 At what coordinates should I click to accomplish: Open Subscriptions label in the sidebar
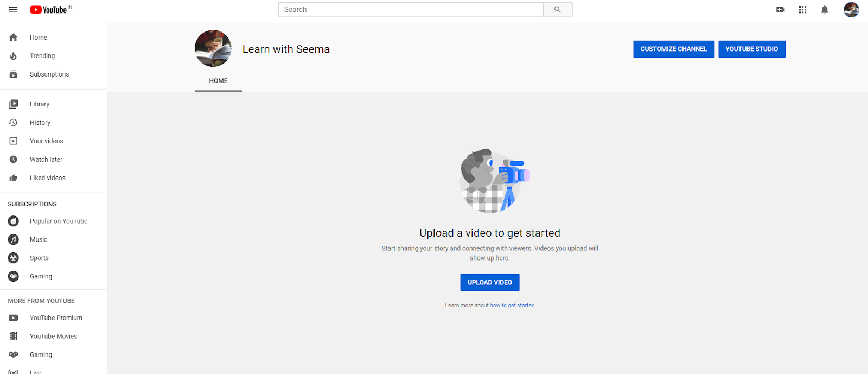[49, 74]
